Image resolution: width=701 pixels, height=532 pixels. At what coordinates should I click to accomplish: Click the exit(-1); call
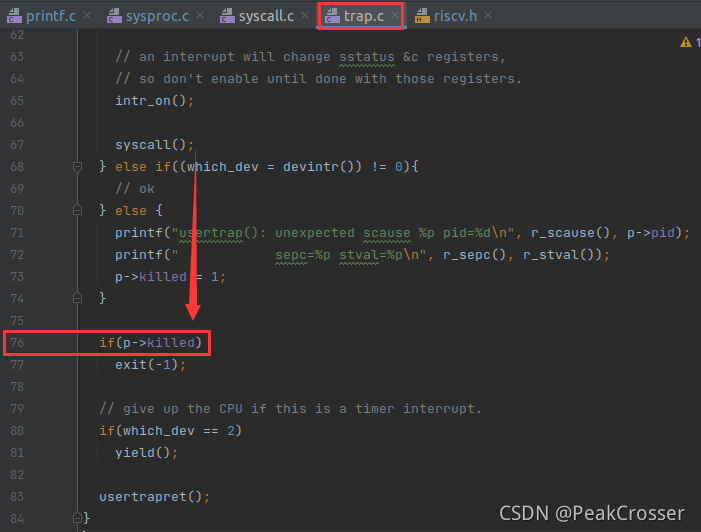(150, 365)
